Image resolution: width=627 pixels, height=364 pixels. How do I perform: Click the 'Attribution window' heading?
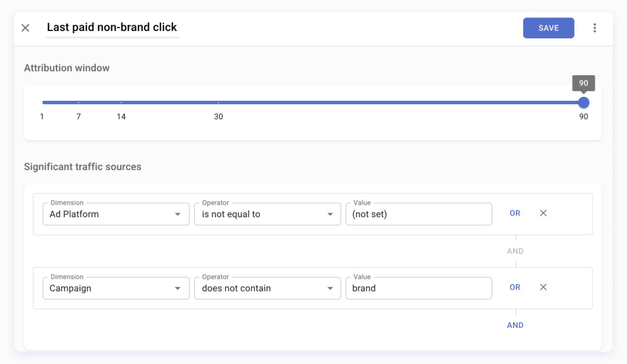67,68
